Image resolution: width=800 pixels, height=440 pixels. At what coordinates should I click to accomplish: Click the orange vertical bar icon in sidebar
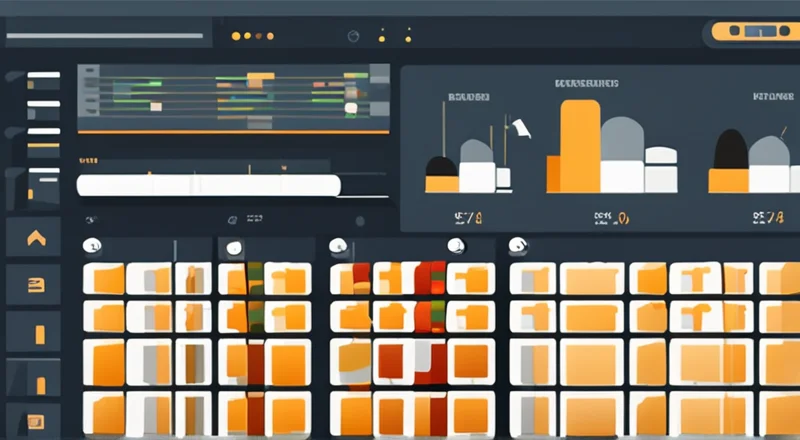tap(38, 334)
